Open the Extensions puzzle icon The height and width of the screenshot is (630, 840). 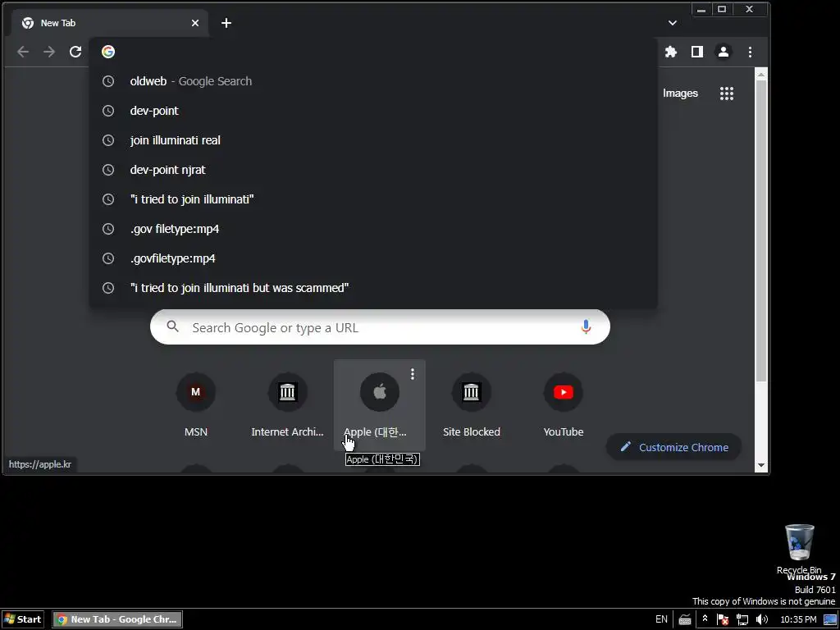coord(671,52)
